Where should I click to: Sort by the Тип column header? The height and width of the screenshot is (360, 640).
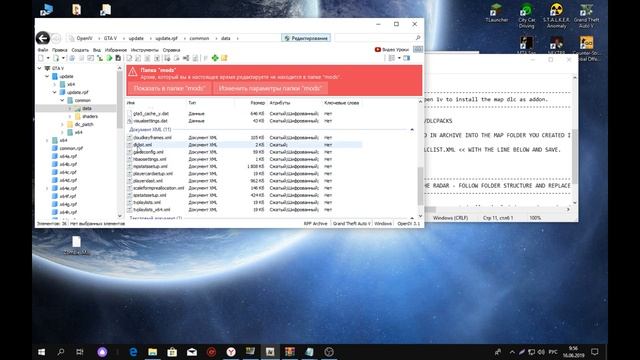pyautogui.click(x=192, y=103)
